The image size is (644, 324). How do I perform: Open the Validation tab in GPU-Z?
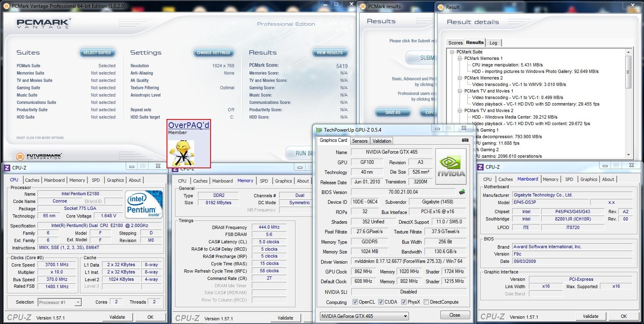(382, 141)
